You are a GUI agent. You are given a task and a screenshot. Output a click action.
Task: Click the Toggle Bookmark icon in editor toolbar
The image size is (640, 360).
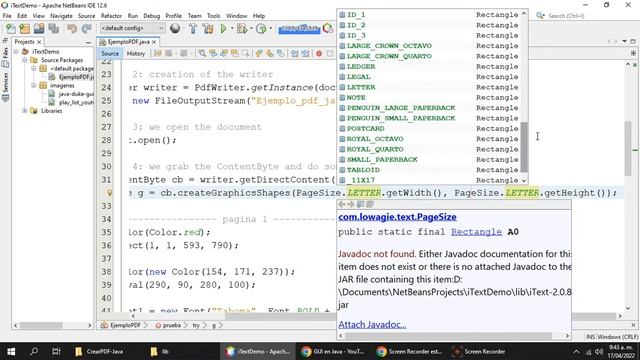(280, 53)
